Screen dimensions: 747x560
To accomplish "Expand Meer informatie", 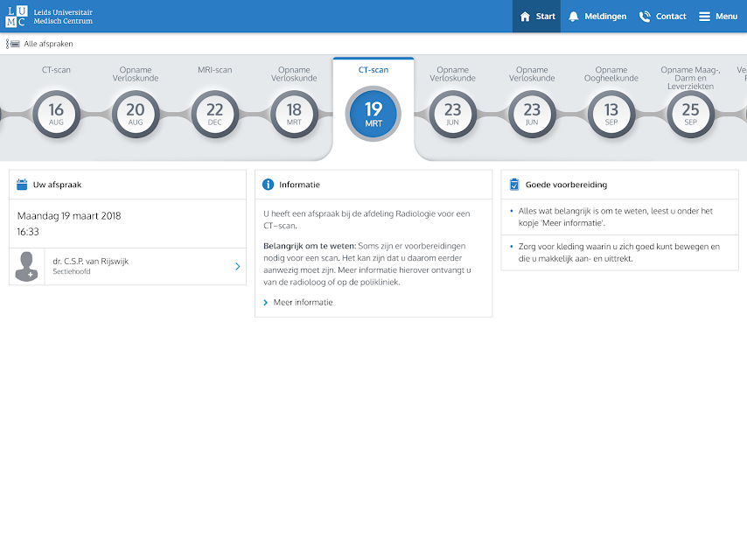I will point(303,303).
